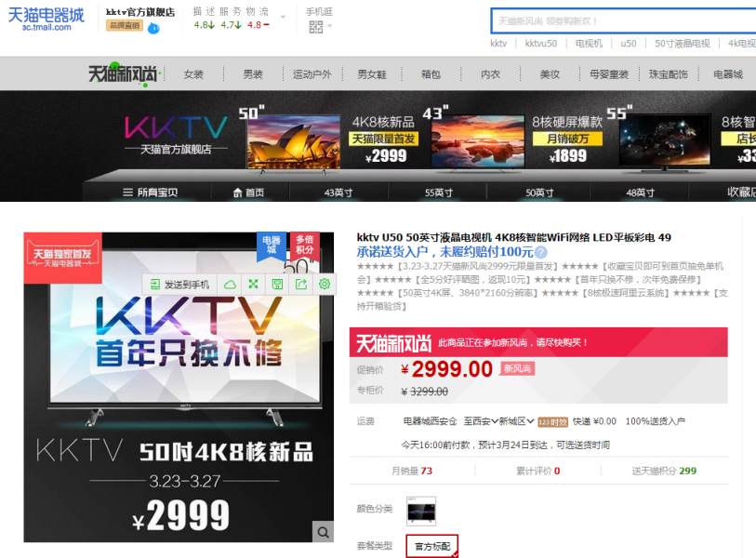
Task: Expand the store rating dropdown arrow
Action: [x=283, y=18]
